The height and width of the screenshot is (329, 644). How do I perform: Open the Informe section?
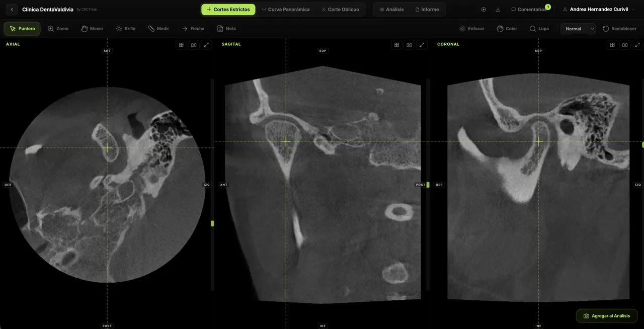428,9
